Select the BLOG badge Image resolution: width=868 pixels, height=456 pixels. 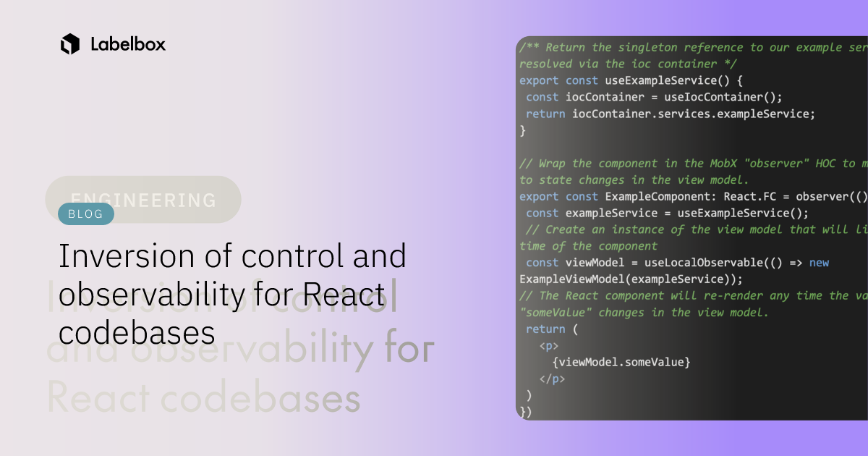click(86, 214)
